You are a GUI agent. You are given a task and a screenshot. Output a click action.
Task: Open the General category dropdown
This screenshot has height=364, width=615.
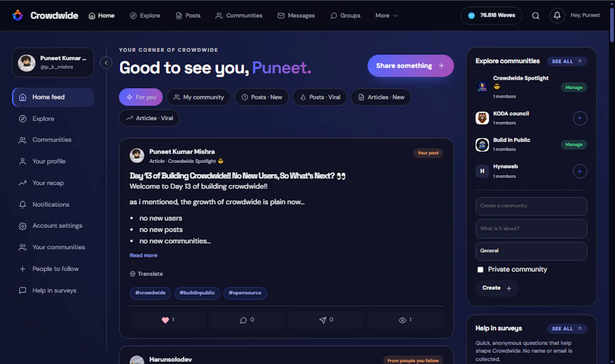point(531,251)
